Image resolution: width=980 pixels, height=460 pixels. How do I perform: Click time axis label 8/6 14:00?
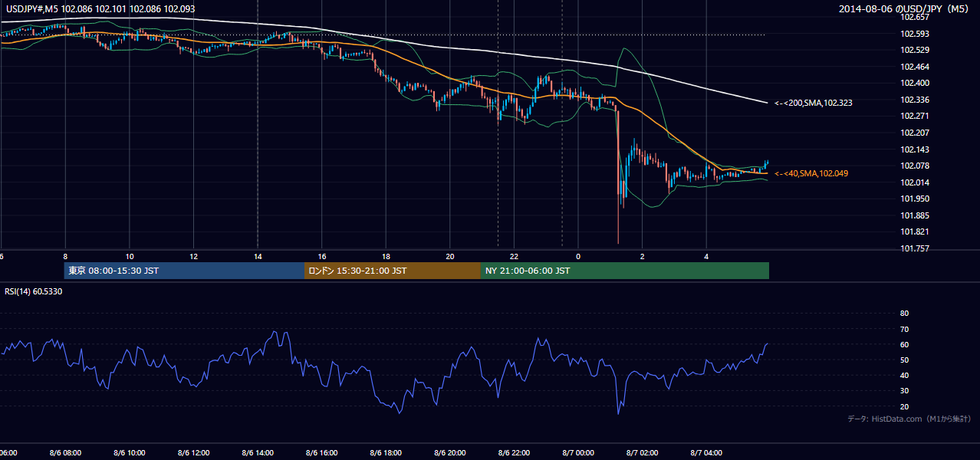click(x=258, y=452)
